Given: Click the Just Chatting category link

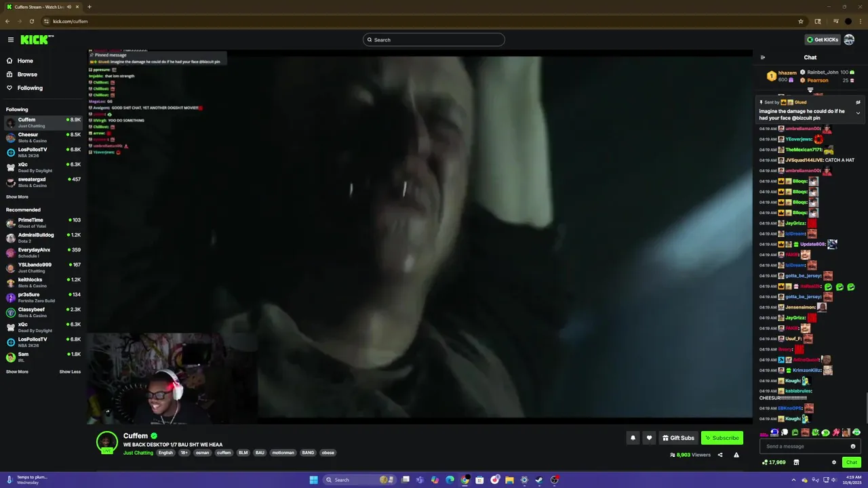Looking at the screenshot, I should pyautogui.click(x=138, y=453).
